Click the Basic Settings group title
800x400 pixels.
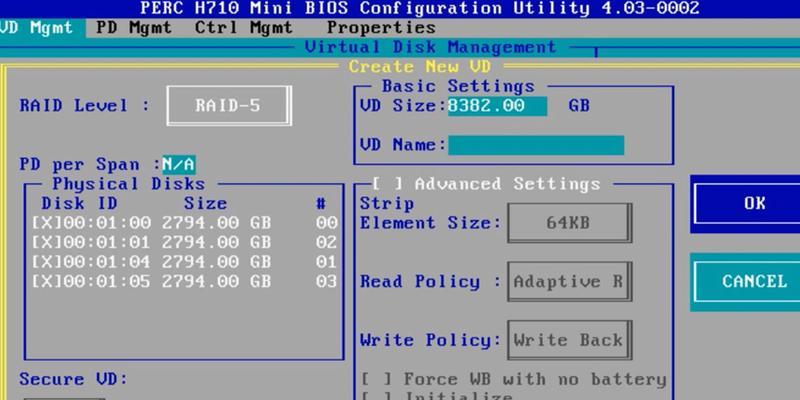pos(458,86)
